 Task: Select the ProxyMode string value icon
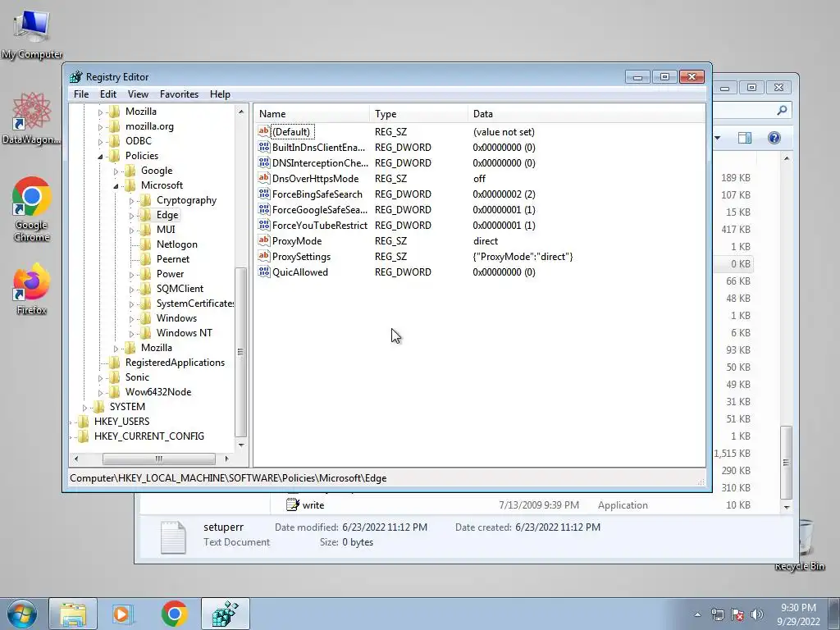coord(263,240)
